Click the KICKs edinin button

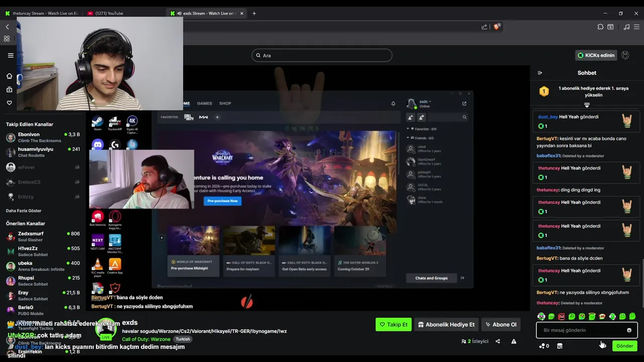click(596, 55)
